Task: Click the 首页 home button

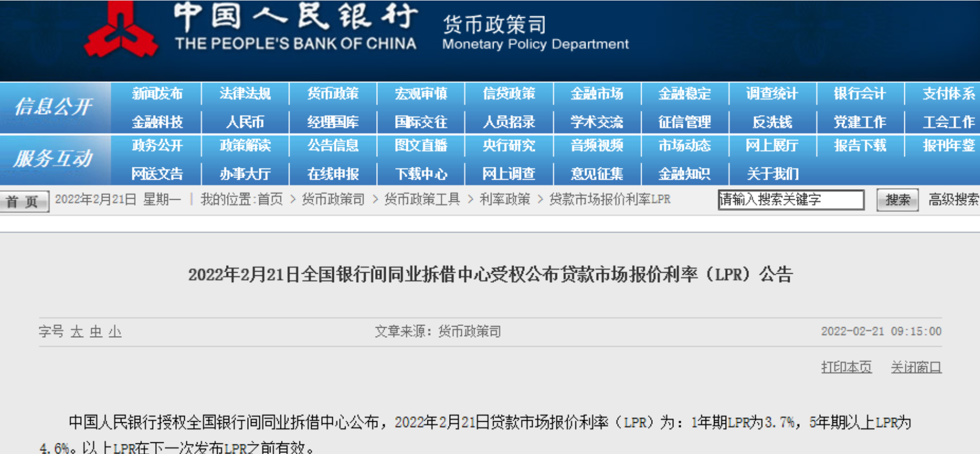Action: pos(23,201)
